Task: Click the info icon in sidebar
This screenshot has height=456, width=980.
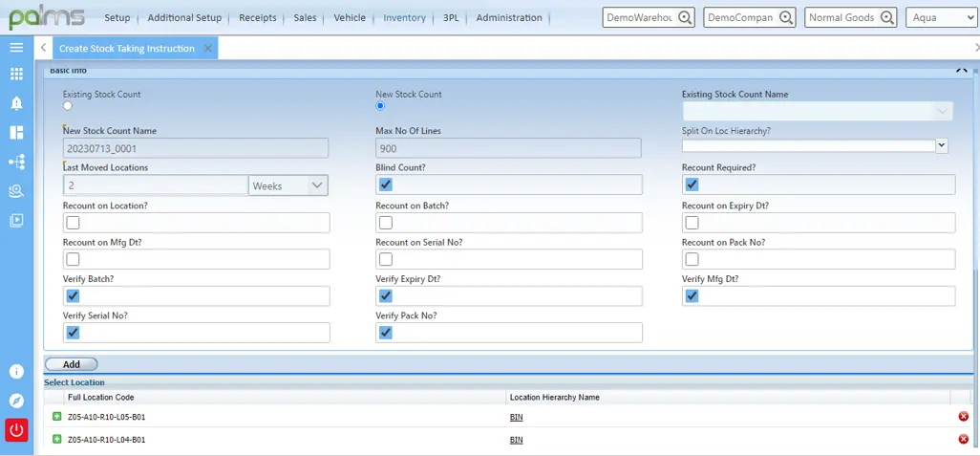Action: click(16, 372)
